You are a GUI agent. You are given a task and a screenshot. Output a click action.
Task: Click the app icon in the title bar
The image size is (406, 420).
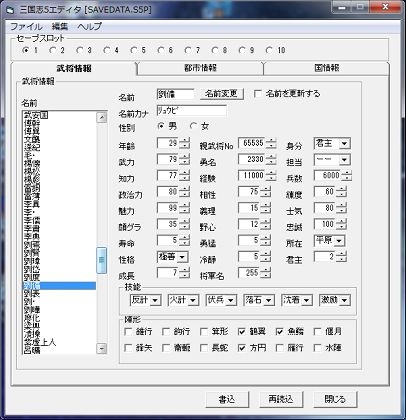point(10,10)
